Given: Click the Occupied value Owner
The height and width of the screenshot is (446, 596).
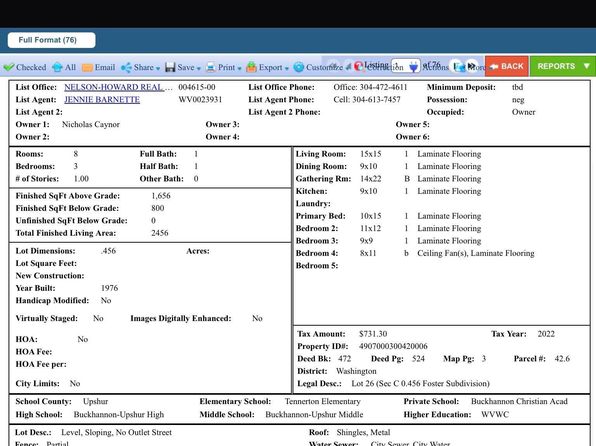Looking at the screenshot, I should 523,112.
